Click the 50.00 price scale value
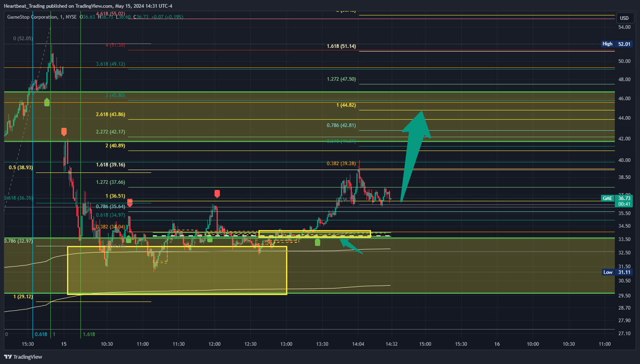The image size is (640, 364). [x=624, y=61]
